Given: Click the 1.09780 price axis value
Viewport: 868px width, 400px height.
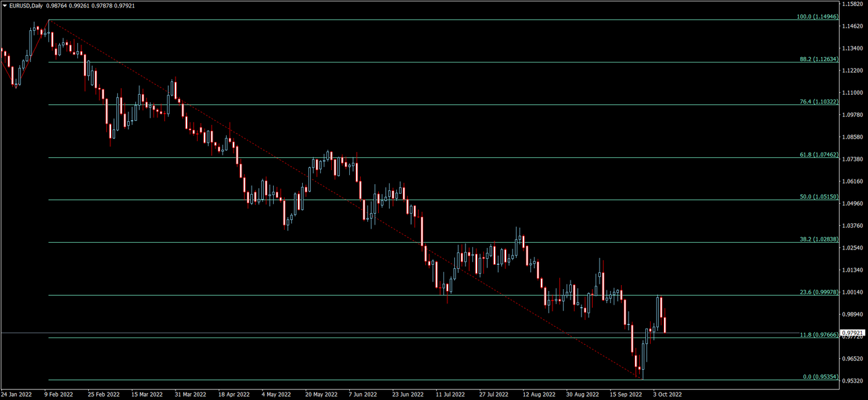Looking at the screenshot, I should click(853, 115).
